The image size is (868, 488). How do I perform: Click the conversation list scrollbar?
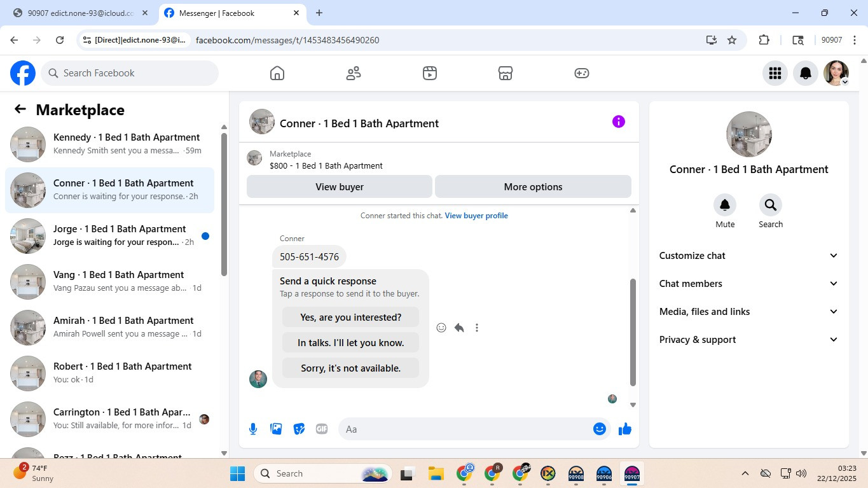tap(224, 204)
